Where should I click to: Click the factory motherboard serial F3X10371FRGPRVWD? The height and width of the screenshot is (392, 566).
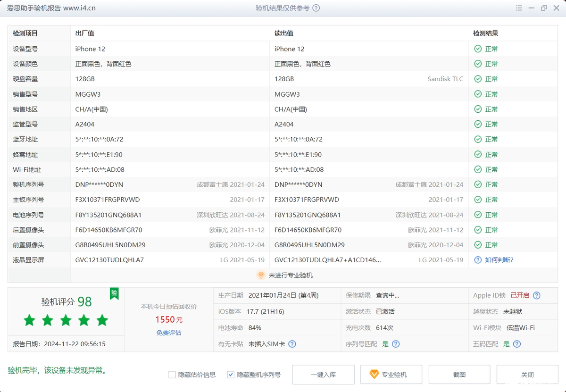(x=108, y=200)
